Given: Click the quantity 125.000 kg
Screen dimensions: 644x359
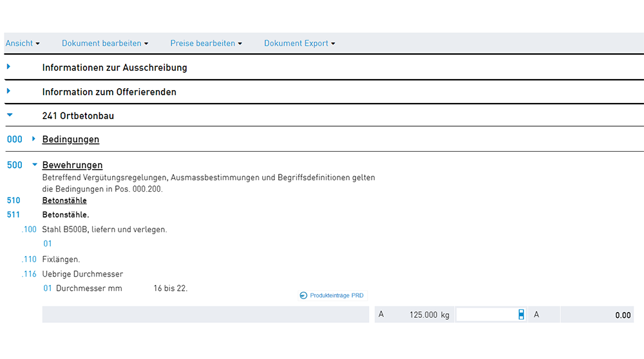Looking at the screenshot, I should coord(429,315).
